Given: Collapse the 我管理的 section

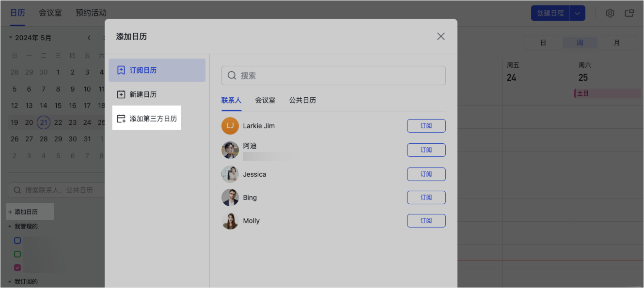Looking at the screenshot, I should 10,226.
